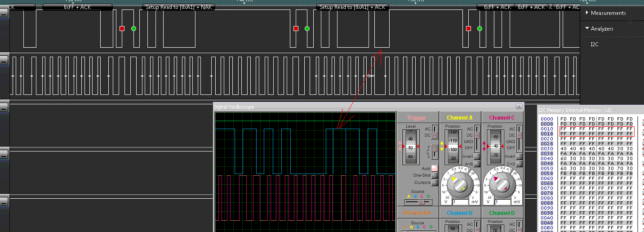Enable Auto trigger mode
Image resolution: width=644 pixels, height=232 pixels.
[434, 168]
